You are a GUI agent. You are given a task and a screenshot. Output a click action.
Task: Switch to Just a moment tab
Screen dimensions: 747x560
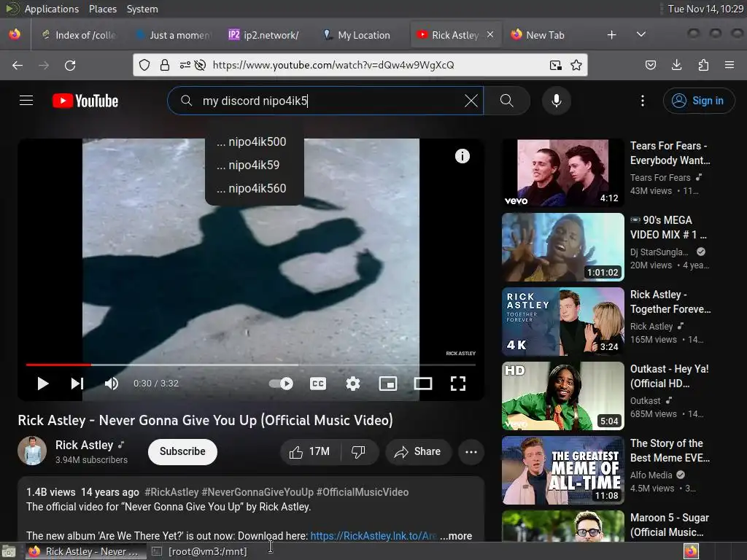[x=174, y=35]
